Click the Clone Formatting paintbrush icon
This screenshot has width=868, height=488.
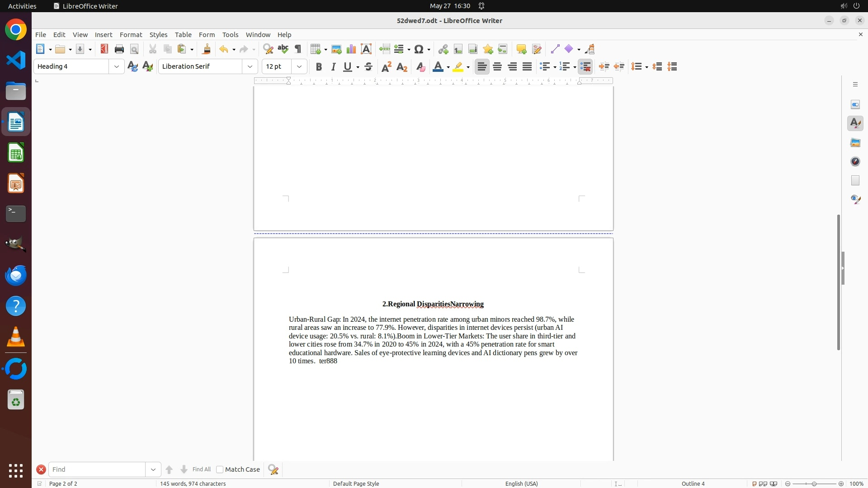[207, 49]
